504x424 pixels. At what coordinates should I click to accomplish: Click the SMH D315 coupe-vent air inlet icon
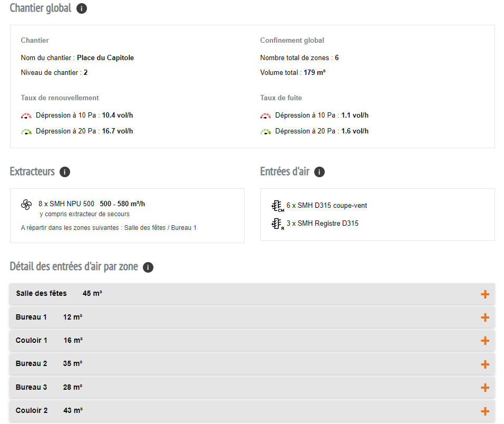tap(278, 206)
